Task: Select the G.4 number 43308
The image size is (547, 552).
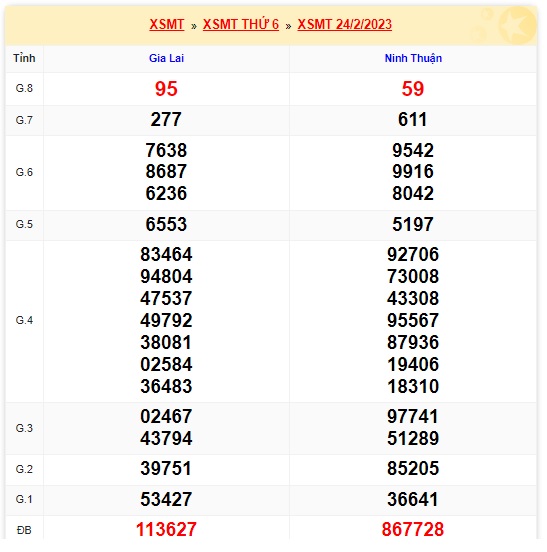Action: pos(413,299)
